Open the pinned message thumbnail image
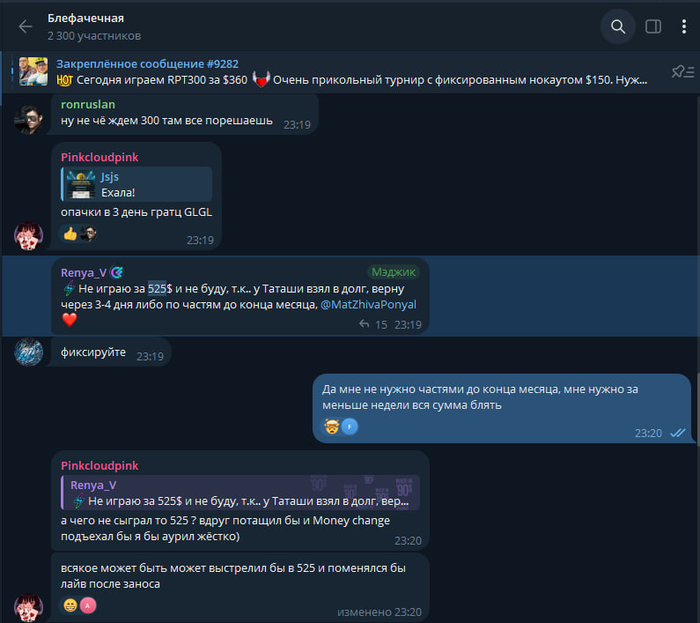The image size is (700, 623). 33,71
